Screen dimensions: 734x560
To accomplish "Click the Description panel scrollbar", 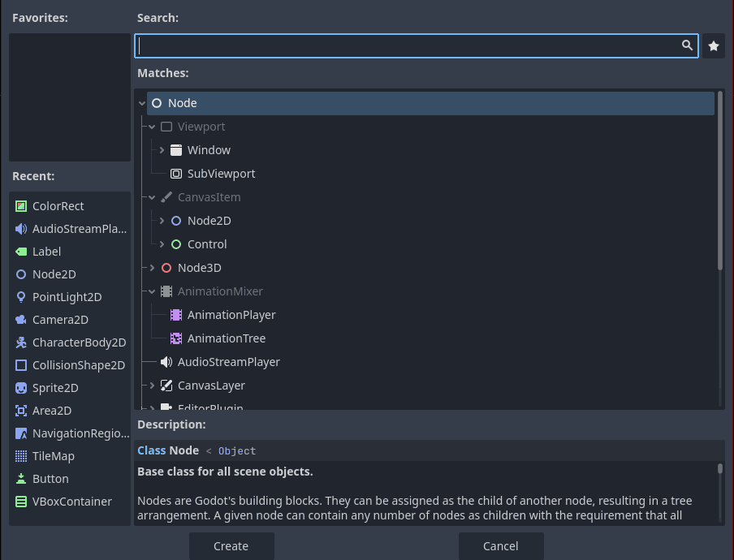I will click(720, 469).
